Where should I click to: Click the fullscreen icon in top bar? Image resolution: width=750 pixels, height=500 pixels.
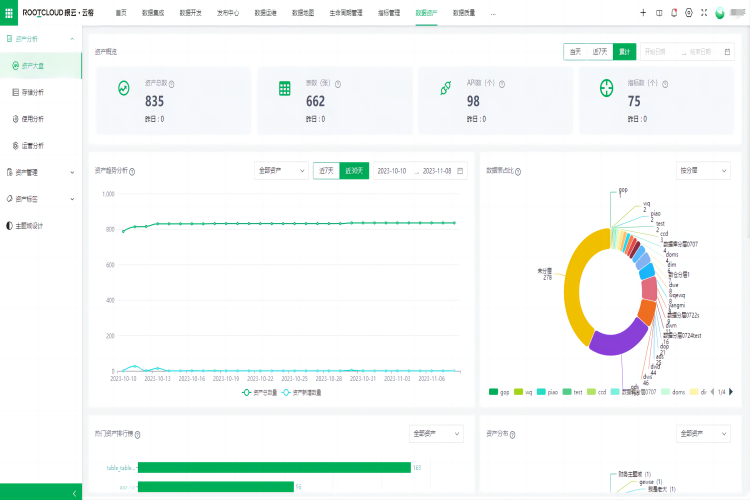click(703, 13)
